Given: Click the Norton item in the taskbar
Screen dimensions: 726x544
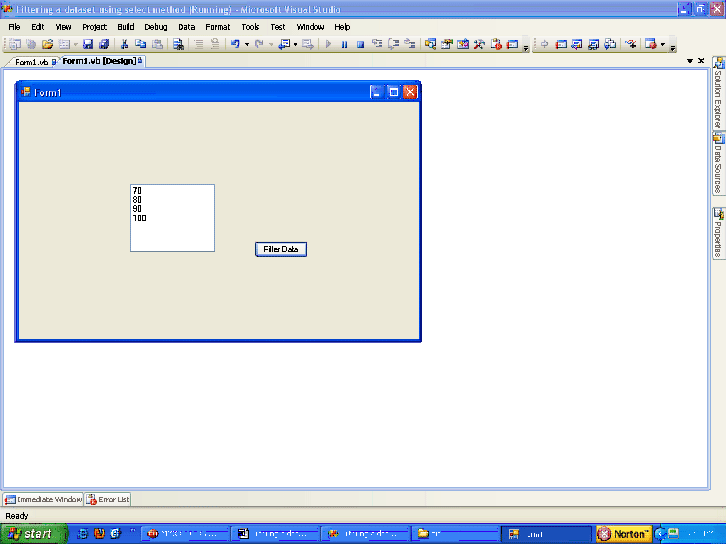Looking at the screenshot, I should point(624,534).
